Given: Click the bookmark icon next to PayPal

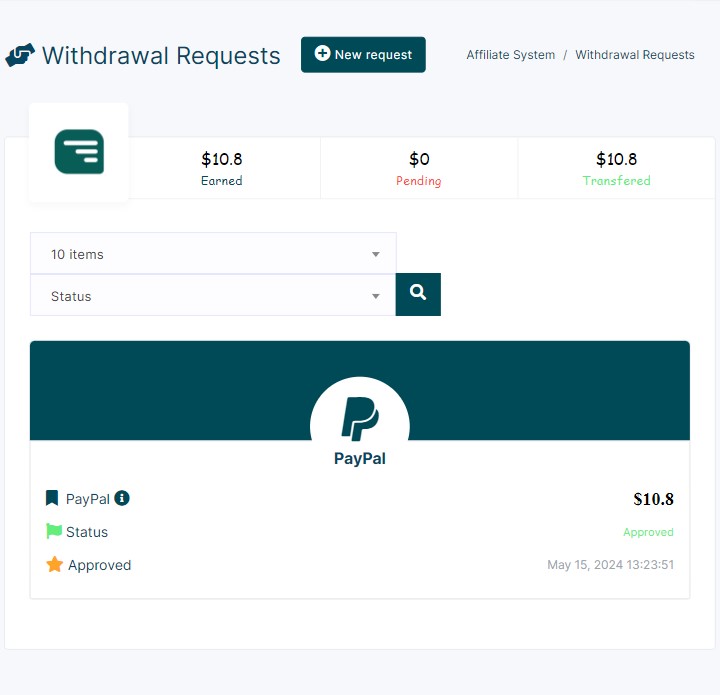Looking at the screenshot, I should coord(52,498).
